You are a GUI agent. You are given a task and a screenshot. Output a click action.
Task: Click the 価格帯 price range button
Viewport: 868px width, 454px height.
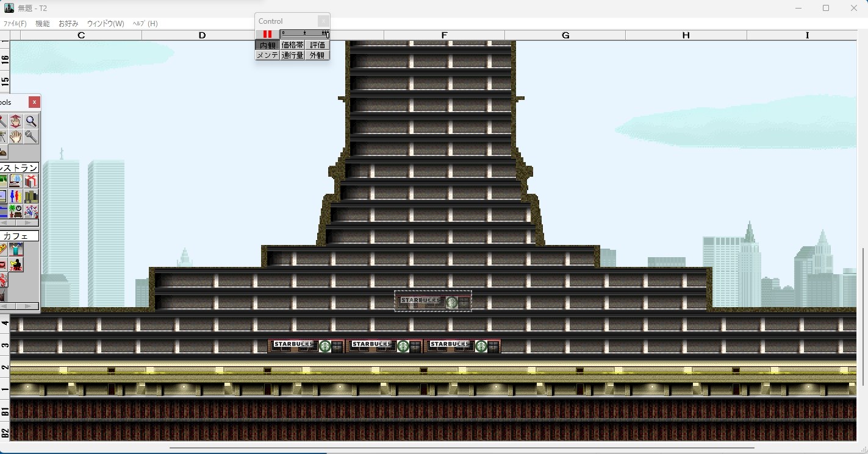point(292,45)
